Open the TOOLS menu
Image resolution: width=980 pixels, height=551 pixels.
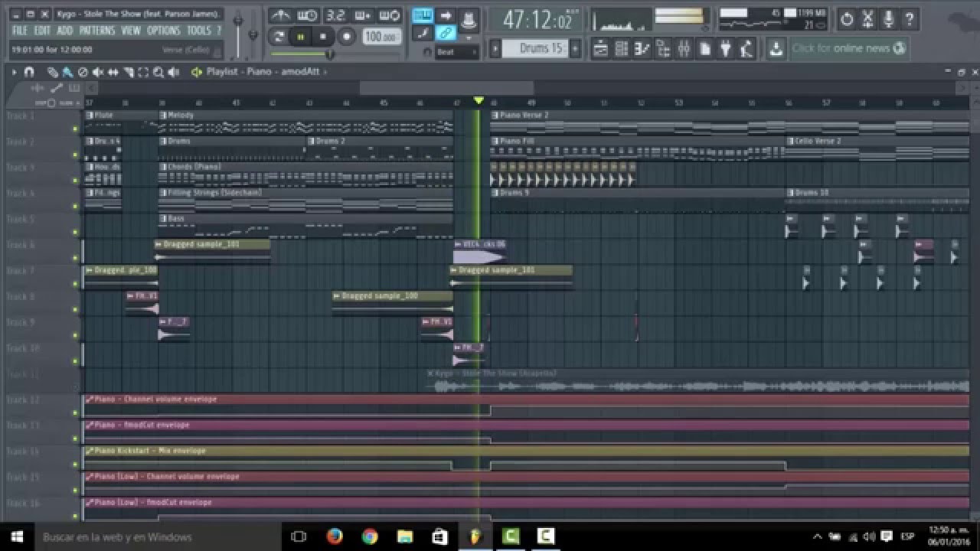199,31
